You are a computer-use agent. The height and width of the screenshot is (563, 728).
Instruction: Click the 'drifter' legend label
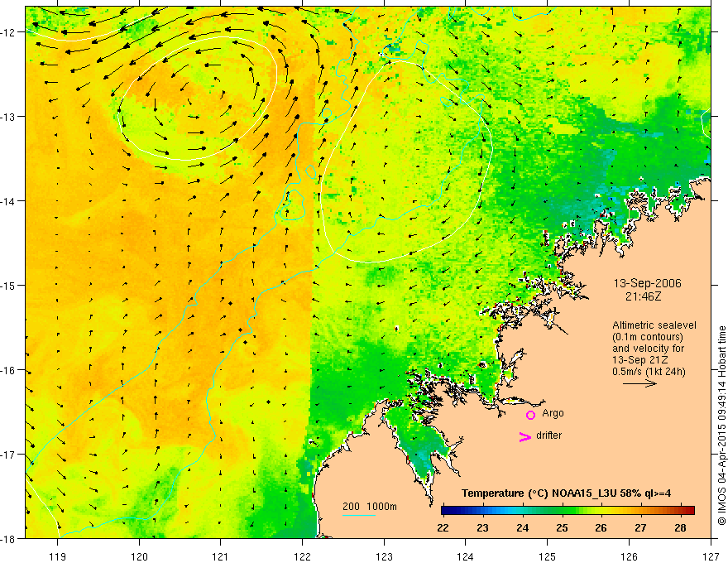tap(548, 435)
